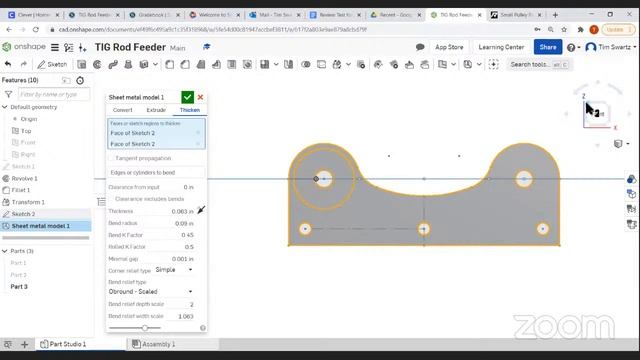Toggle Tangent propagation checkbox
The height and width of the screenshot is (360, 640).
[x=111, y=158]
